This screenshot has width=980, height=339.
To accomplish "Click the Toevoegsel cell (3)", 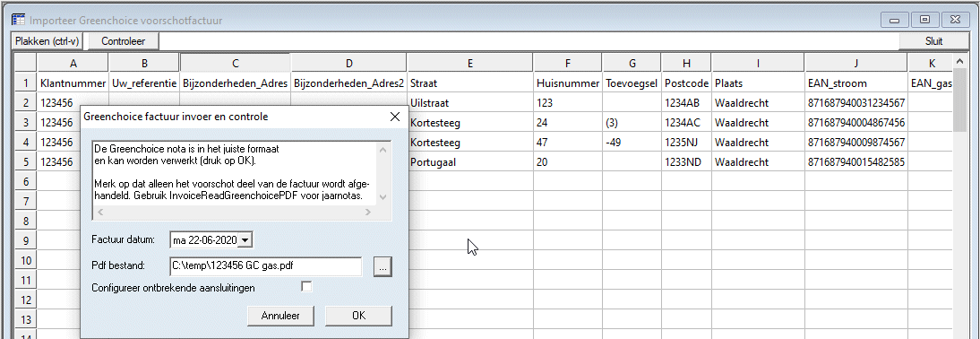I will point(632,123).
